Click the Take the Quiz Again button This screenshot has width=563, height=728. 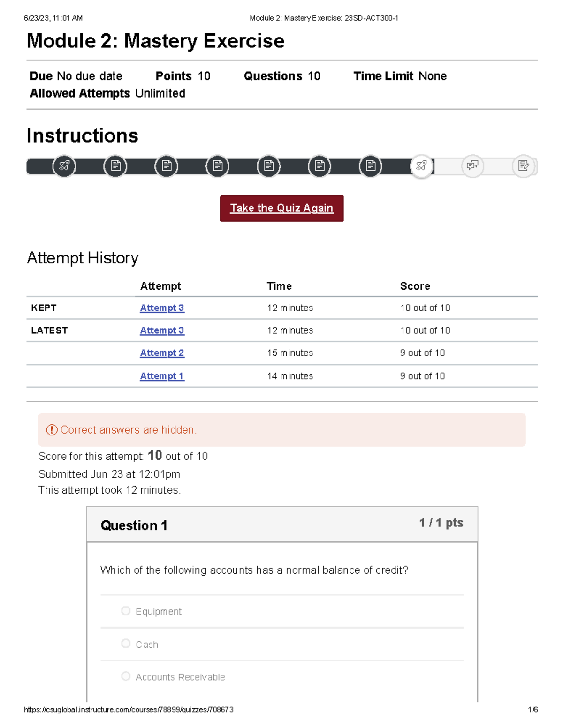coord(281,208)
